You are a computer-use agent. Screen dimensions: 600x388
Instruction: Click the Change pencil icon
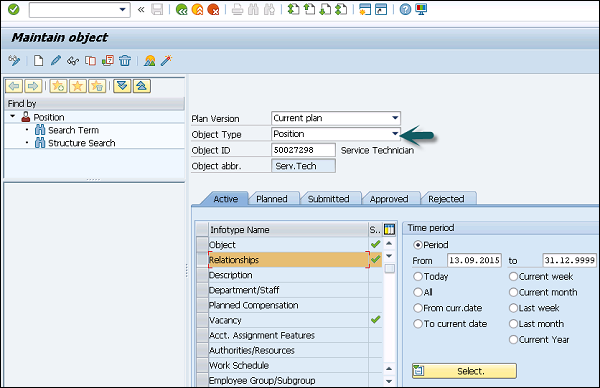coord(56,60)
